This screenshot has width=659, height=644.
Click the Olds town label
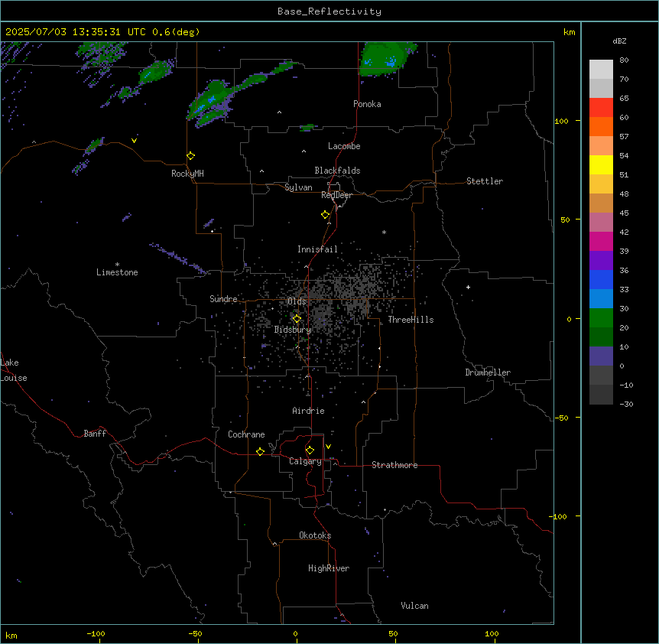[297, 301]
